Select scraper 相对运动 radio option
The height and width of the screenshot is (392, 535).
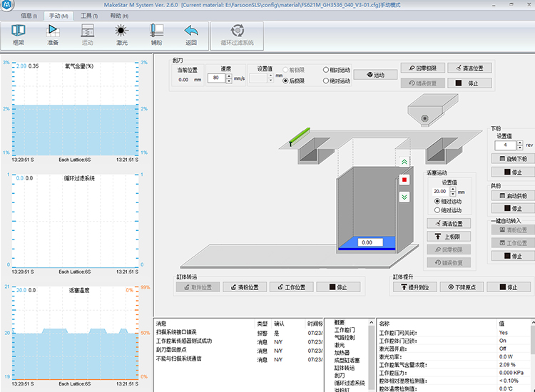coord(326,71)
